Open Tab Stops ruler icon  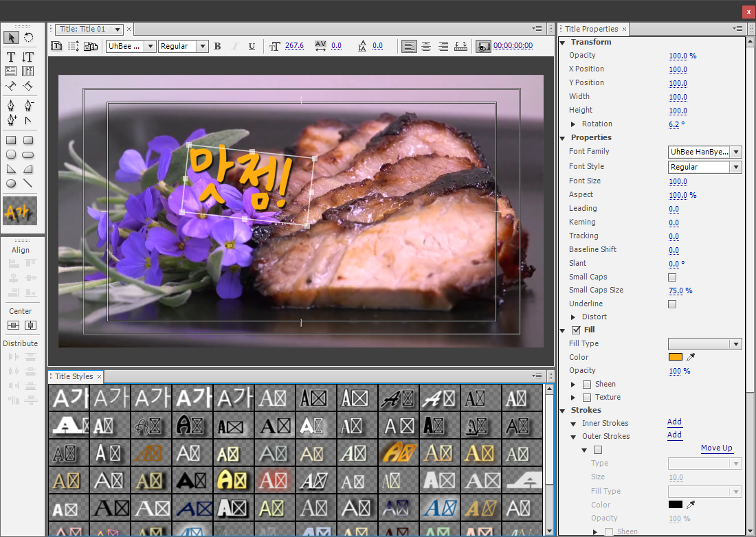[x=461, y=46]
